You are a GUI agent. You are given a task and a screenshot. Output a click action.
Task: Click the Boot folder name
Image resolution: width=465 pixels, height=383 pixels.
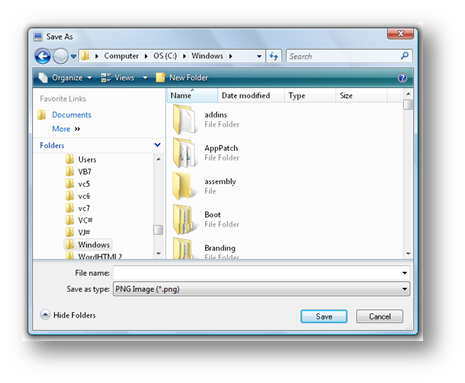[212, 215]
